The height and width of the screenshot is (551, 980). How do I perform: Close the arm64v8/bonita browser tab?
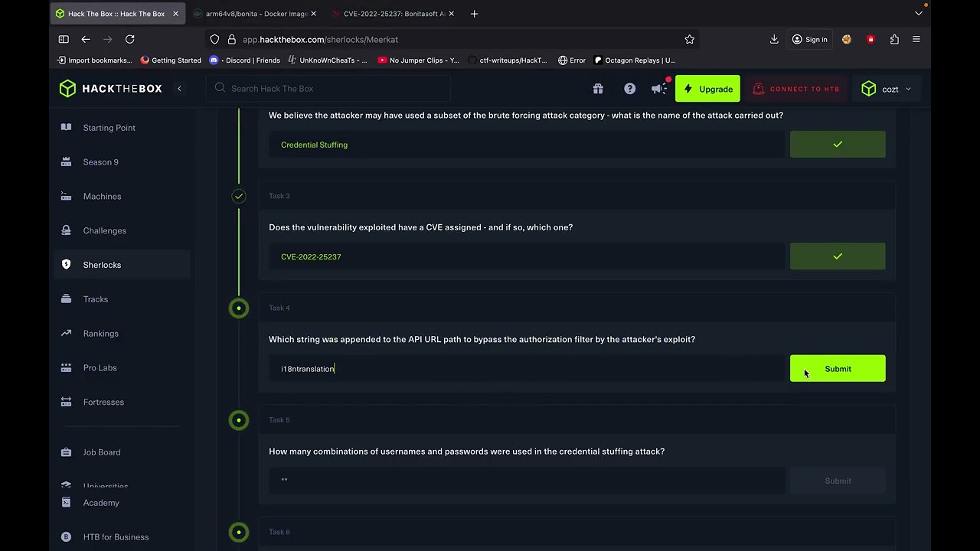click(313, 14)
